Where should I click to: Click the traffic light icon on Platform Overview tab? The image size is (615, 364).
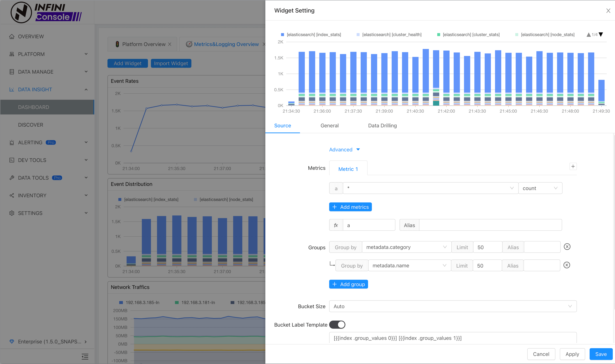click(x=117, y=44)
